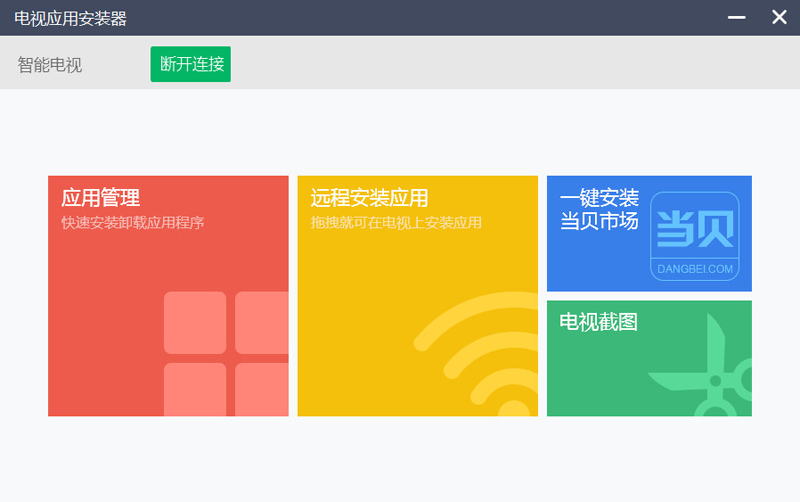Click the 拖拽就可在电视上安装应用 subtitle
Screen dimensions: 800x502
[396, 223]
